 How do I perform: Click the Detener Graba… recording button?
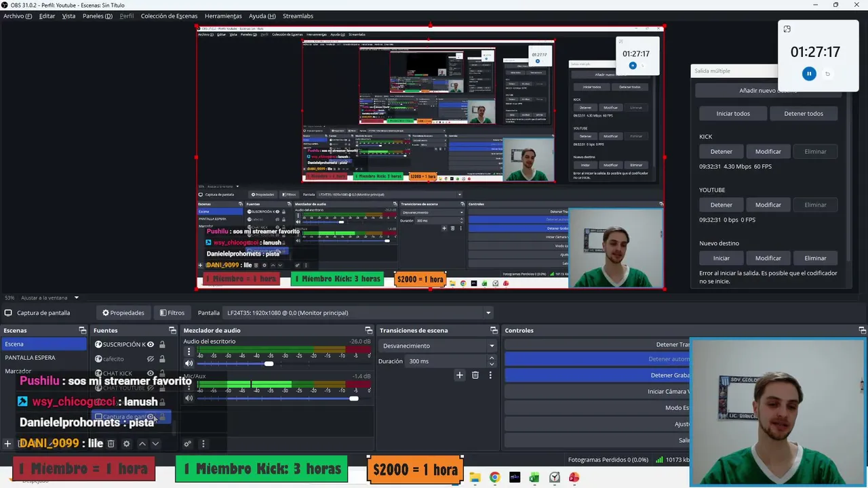pos(597,375)
